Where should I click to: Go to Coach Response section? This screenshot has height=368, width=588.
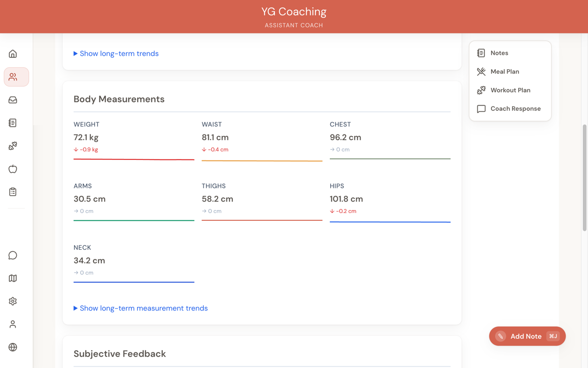click(x=515, y=109)
